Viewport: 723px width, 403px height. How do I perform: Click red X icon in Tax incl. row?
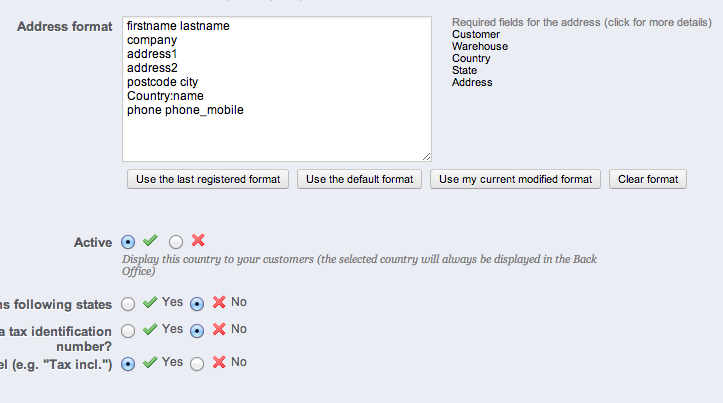point(219,363)
